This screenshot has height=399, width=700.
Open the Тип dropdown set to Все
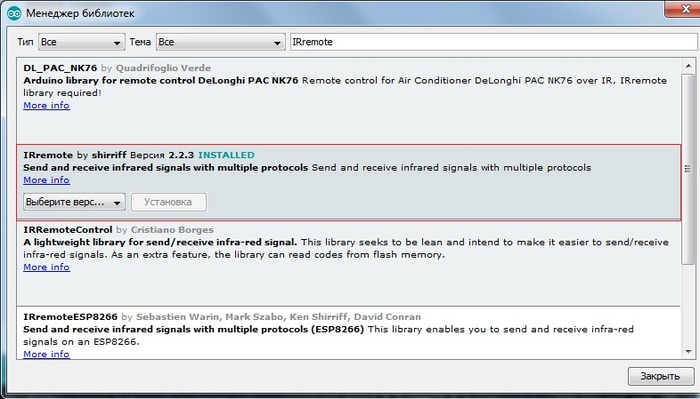[x=82, y=42]
